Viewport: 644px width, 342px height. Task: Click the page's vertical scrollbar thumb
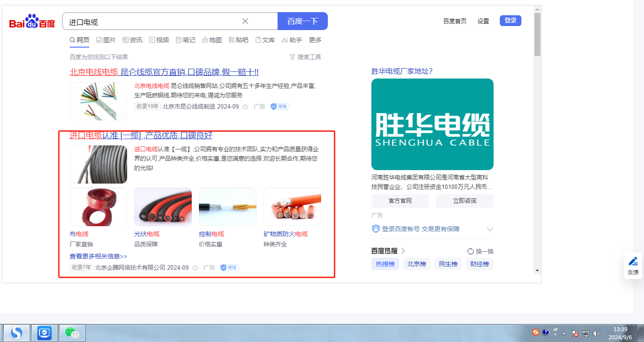(537, 35)
